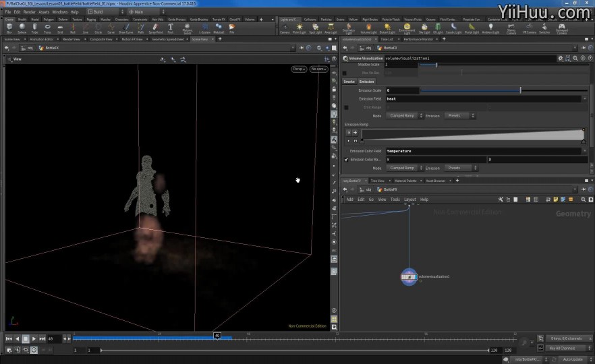
Task: Open the emission color Presets dropdown
Action: coord(461,168)
